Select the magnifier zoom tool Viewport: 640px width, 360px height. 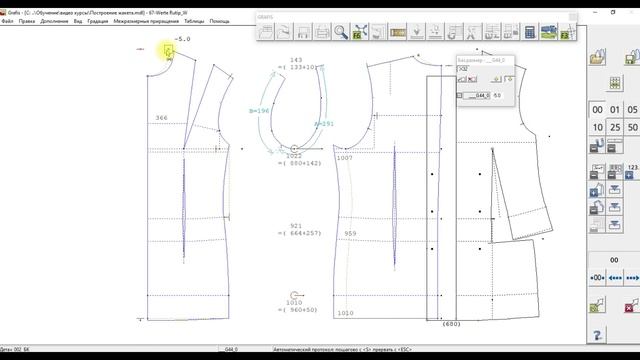click(x=341, y=31)
